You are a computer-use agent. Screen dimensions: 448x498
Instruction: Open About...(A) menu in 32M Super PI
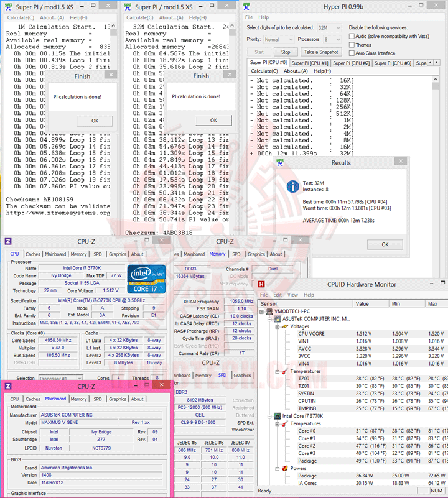click(171, 17)
